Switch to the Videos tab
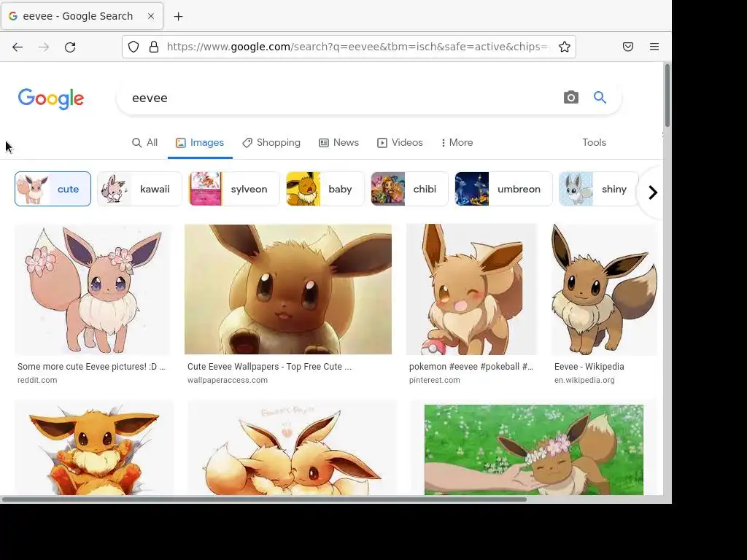 (x=400, y=142)
